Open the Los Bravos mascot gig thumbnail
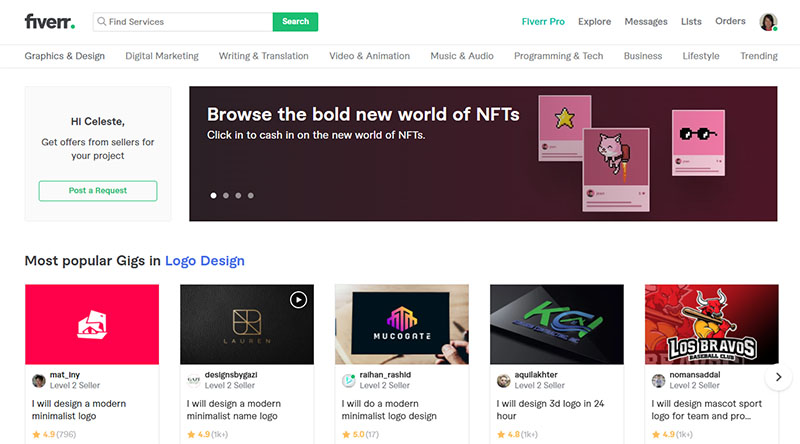 [x=712, y=325]
